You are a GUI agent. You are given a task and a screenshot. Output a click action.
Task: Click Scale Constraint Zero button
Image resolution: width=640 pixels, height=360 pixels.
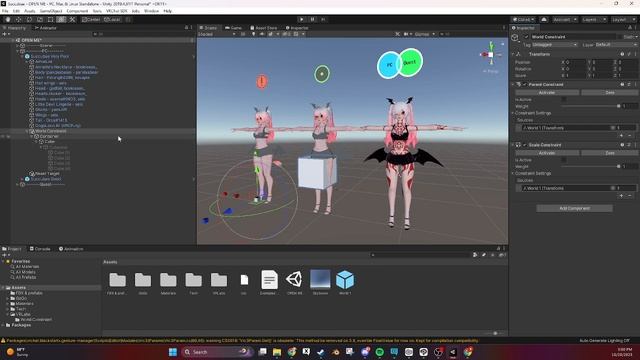pos(610,153)
